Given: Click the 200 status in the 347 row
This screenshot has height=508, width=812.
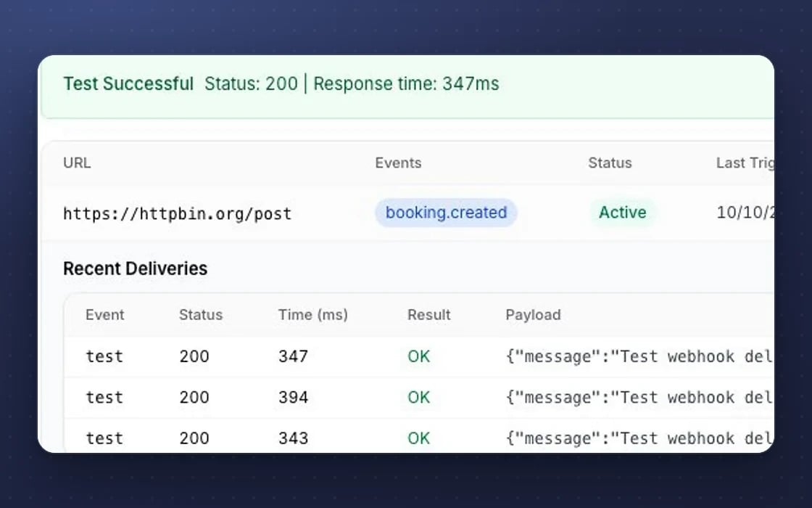Looking at the screenshot, I should (194, 356).
